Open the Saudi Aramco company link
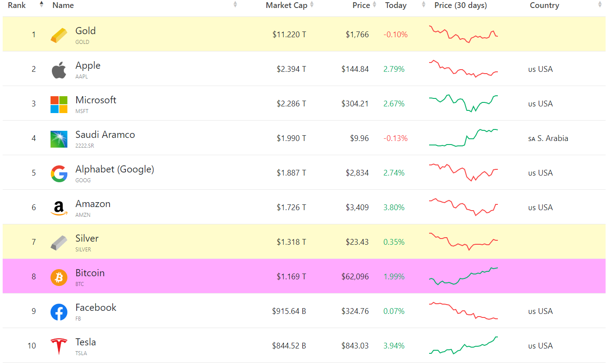The height and width of the screenshot is (364, 606). (105, 135)
